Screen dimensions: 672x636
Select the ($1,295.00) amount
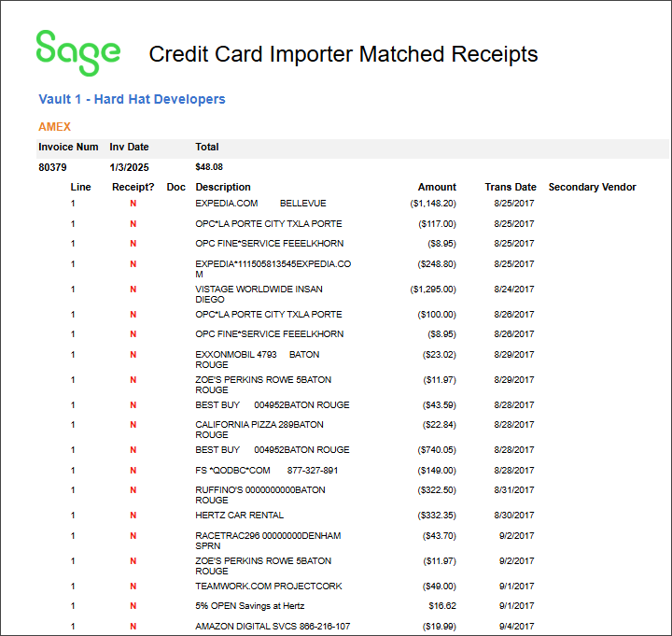[433, 290]
